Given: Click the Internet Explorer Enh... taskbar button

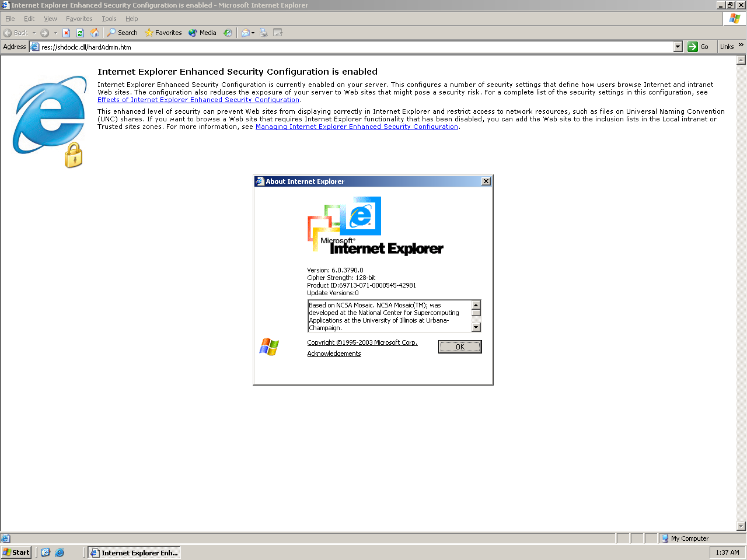Looking at the screenshot, I should 134,552.
